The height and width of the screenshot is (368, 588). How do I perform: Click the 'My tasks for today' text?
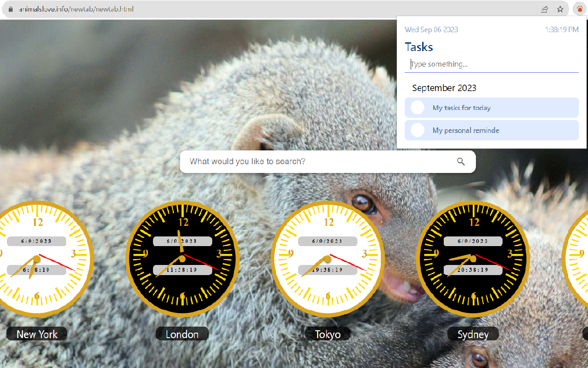(462, 108)
